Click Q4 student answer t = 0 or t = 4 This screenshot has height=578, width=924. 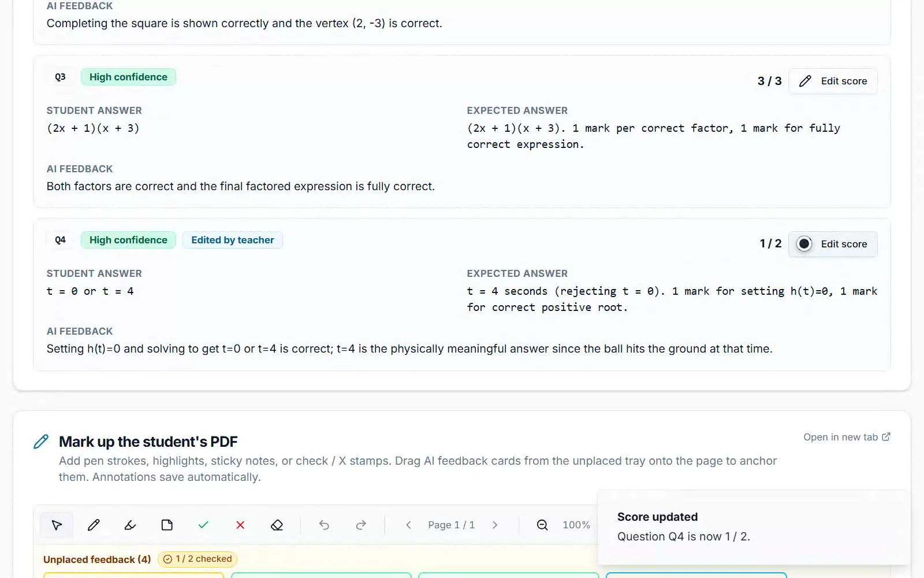[90, 291]
